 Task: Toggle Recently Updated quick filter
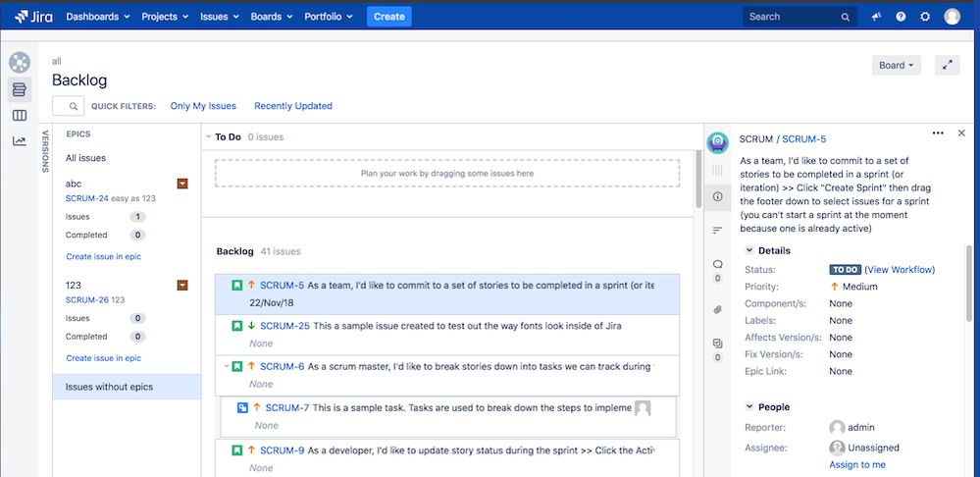click(x=293, y=106)
